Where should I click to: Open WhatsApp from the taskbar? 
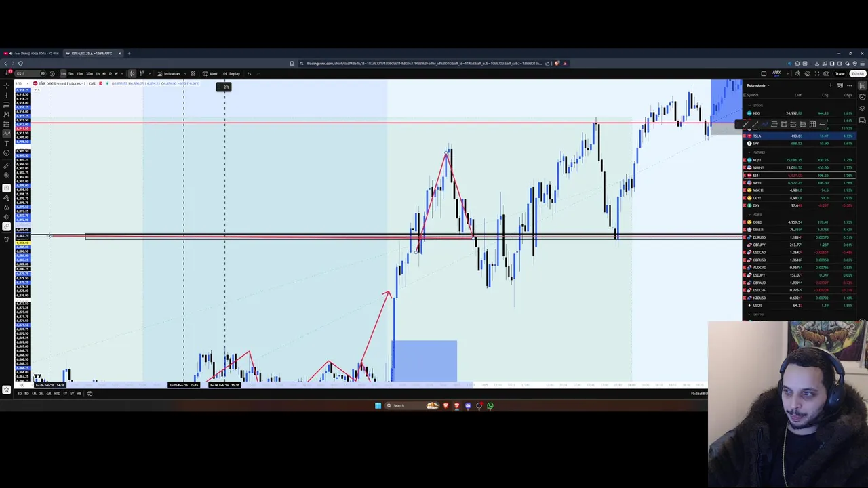[x=490, y=405]
